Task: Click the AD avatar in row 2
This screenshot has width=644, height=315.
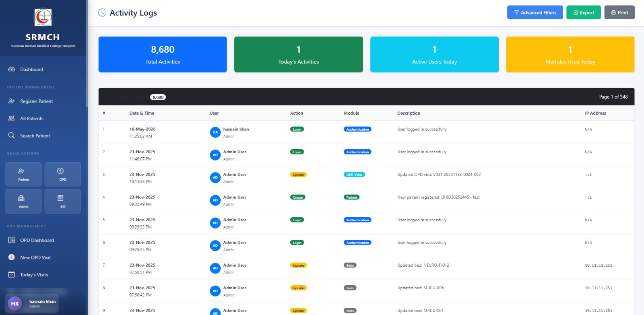Action: tap(215, 155)
